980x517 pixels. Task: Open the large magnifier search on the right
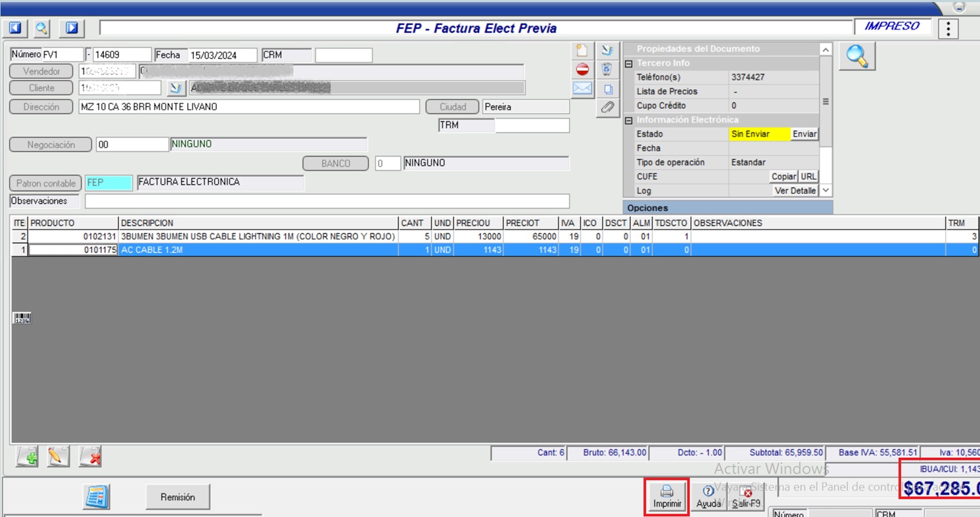856,57
